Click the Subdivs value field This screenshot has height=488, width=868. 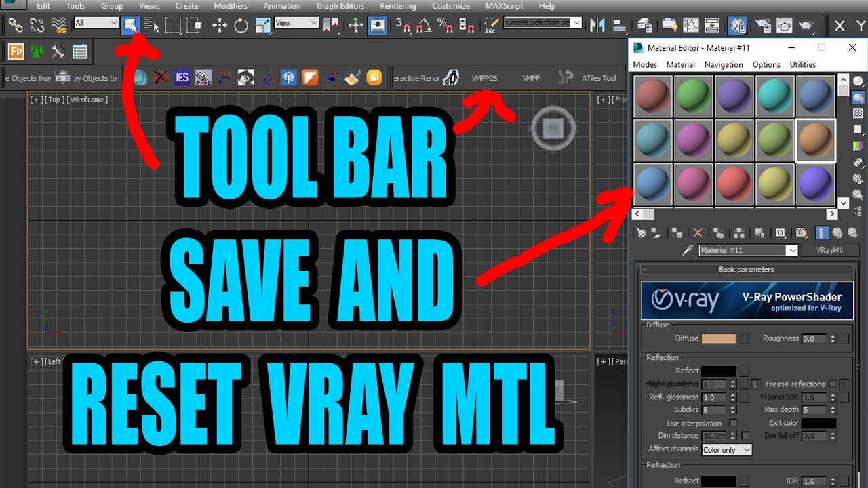[x=714, y=410]
